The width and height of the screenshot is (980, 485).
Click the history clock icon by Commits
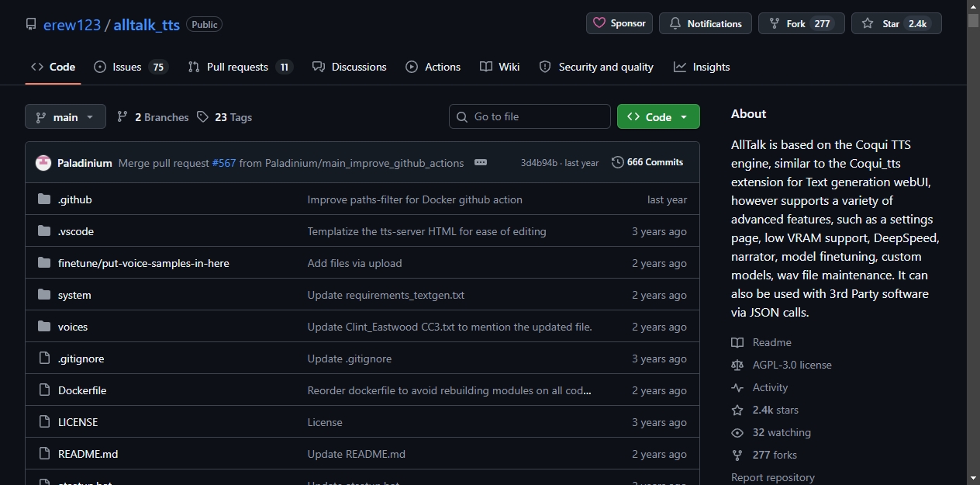point(617,162)
